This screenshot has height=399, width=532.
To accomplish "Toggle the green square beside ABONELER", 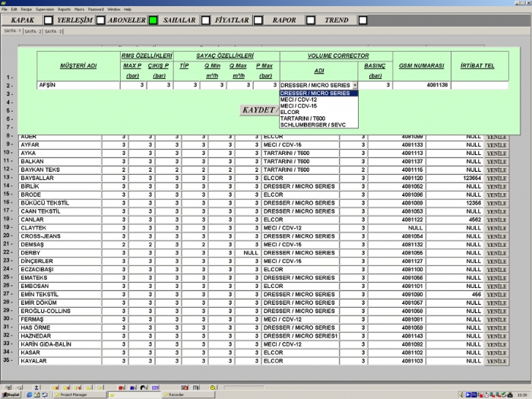I will coord(153,21).
